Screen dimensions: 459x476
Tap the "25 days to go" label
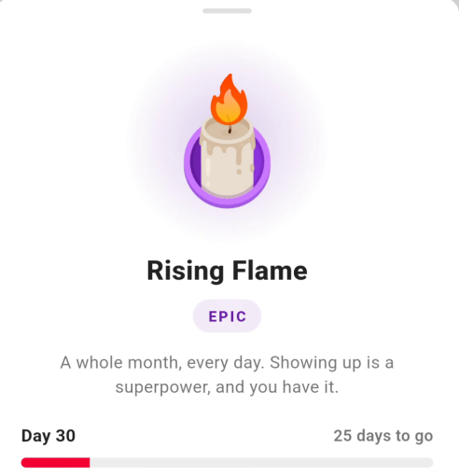coord(383,436)
